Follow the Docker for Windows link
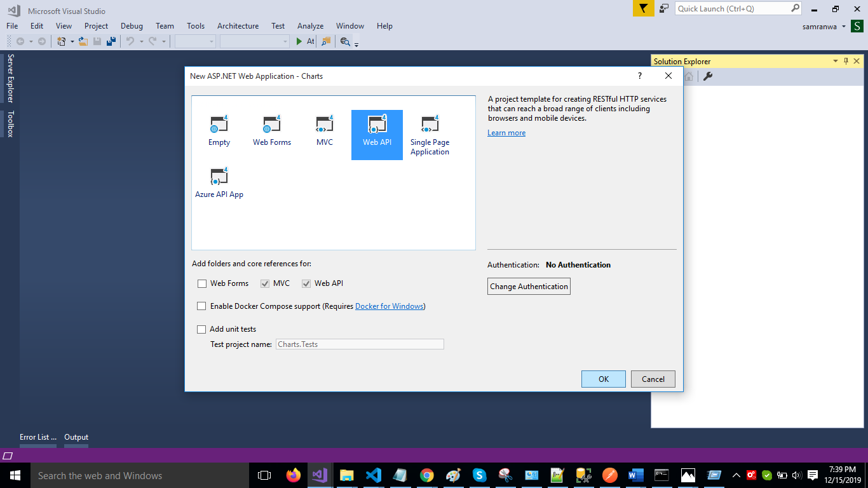This screenshot has height=488, width=868. 389,306
